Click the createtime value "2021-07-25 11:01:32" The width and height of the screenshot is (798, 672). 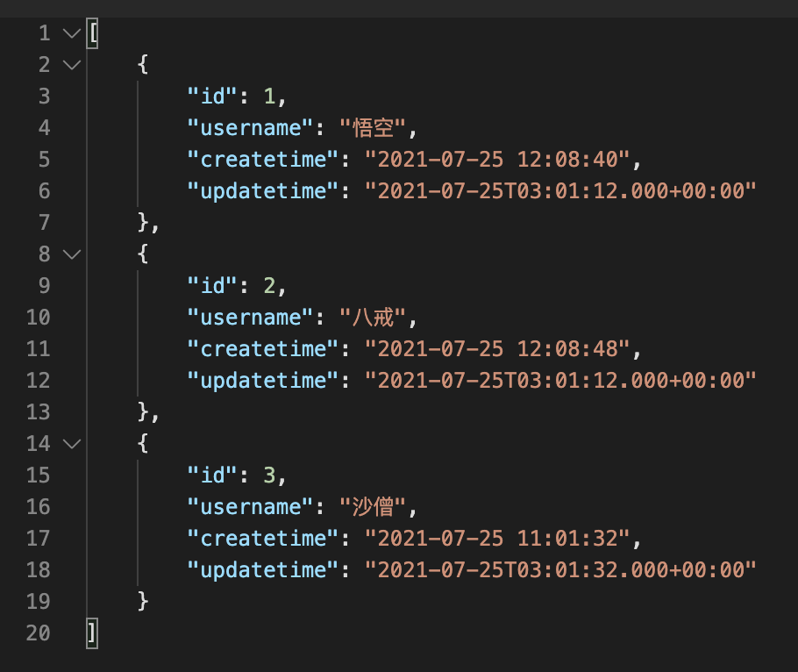[497, 539]
